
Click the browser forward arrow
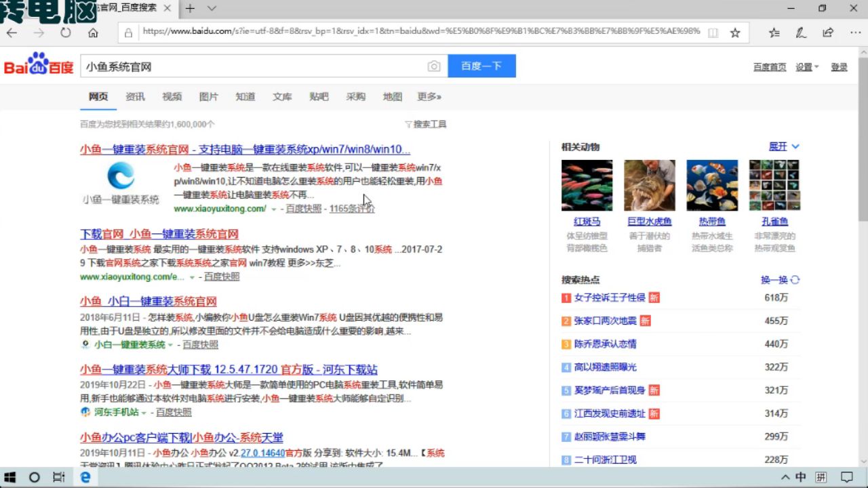(39, 33)
